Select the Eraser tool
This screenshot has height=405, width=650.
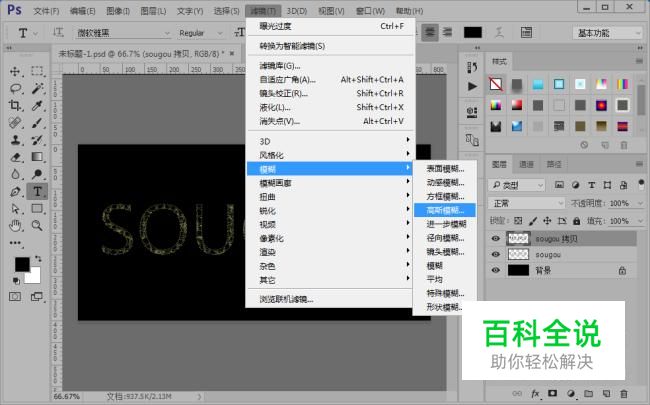[x=15, y=157]
